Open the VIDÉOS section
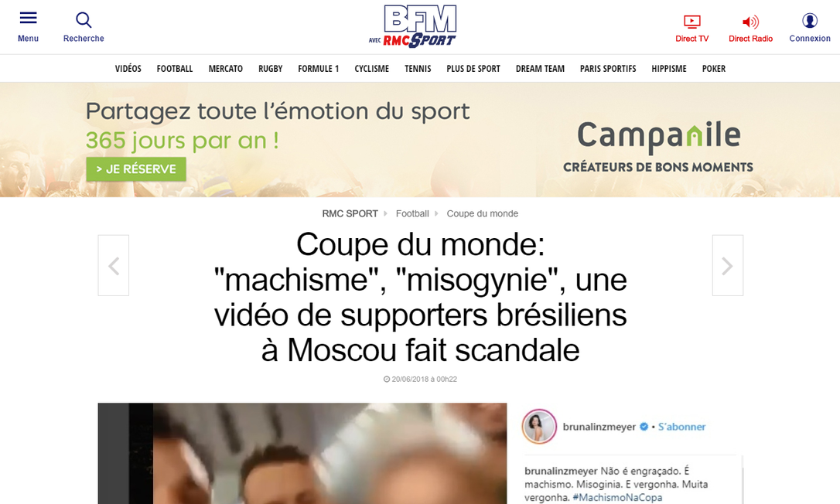This screenshot has width=840, height=504. [128, 69]
